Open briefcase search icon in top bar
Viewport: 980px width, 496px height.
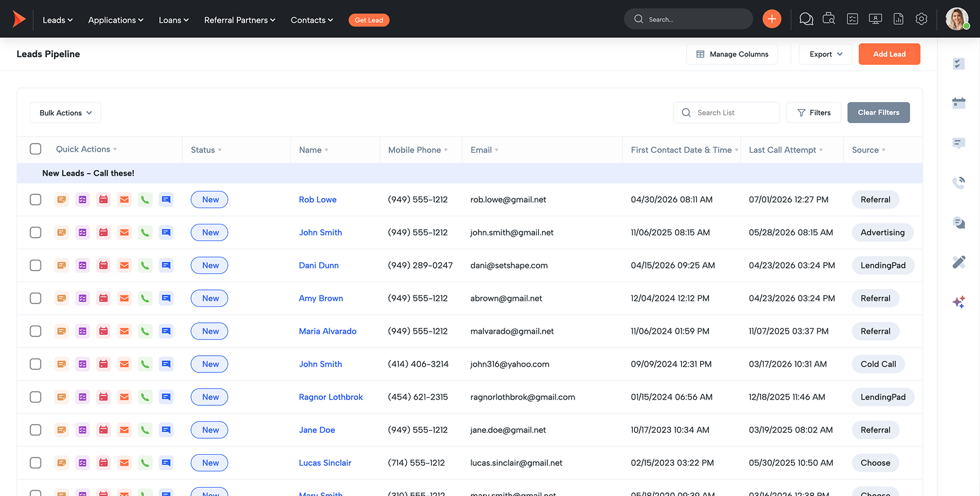tap(829, 19)
